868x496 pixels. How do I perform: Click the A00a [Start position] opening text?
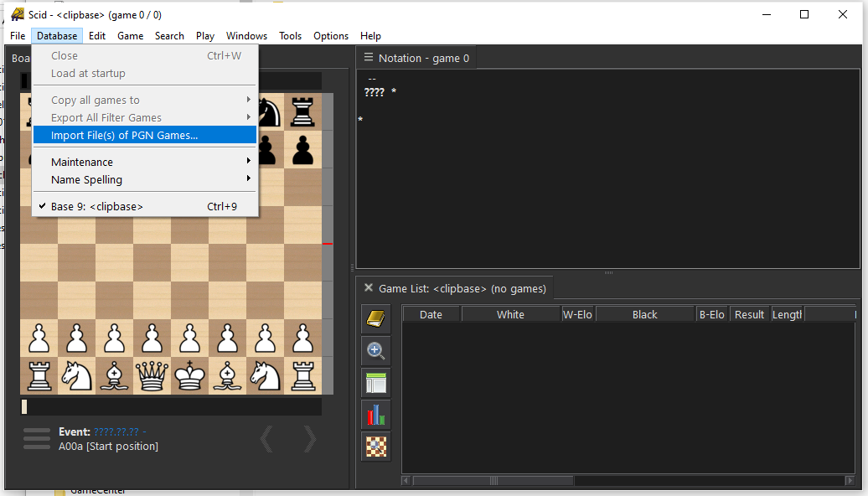click(109, 447)
